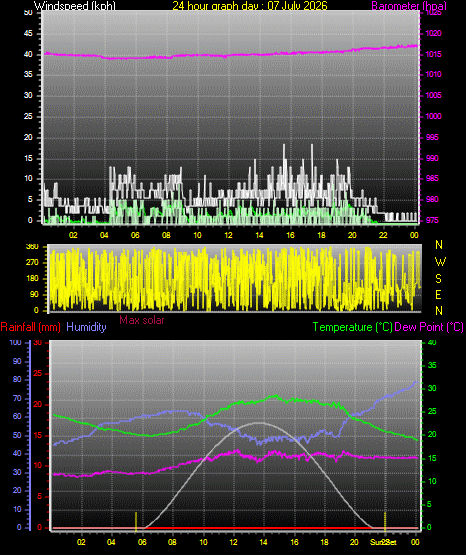Click the "1020" barometer axis value

[x=433, y=34]
